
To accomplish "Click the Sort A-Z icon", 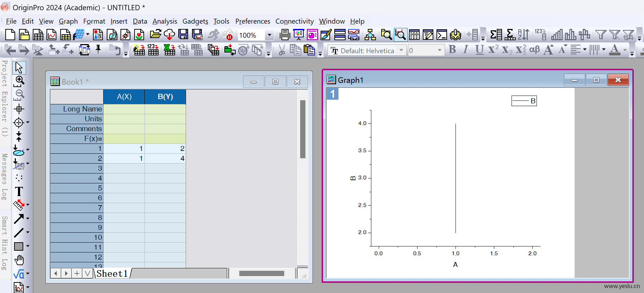I will [524, 35].
